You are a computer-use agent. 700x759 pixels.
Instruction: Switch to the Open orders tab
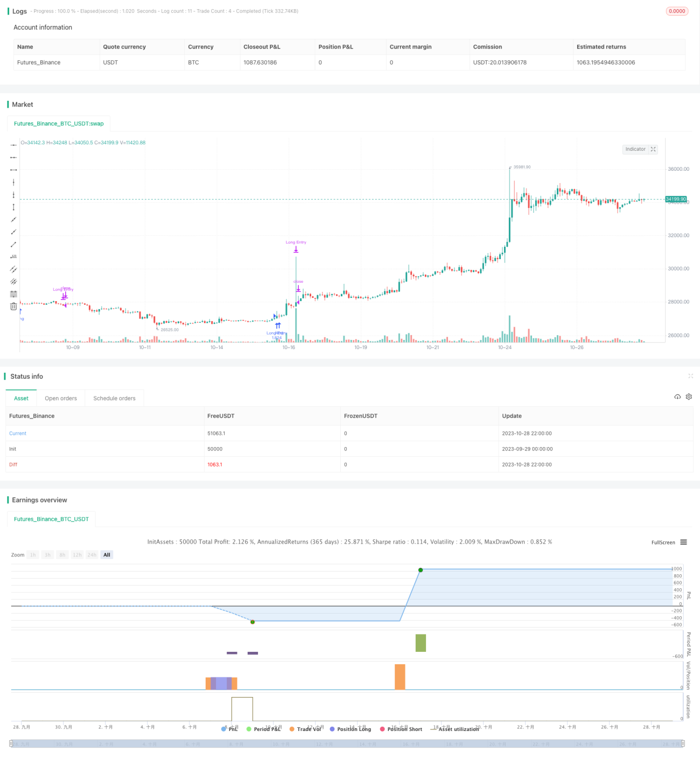coord(61,399)
